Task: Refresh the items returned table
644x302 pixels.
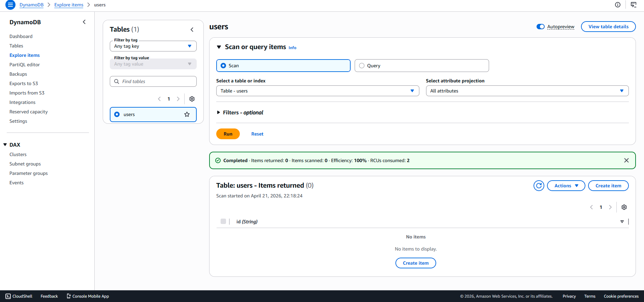Action: [x=539, y=186]
